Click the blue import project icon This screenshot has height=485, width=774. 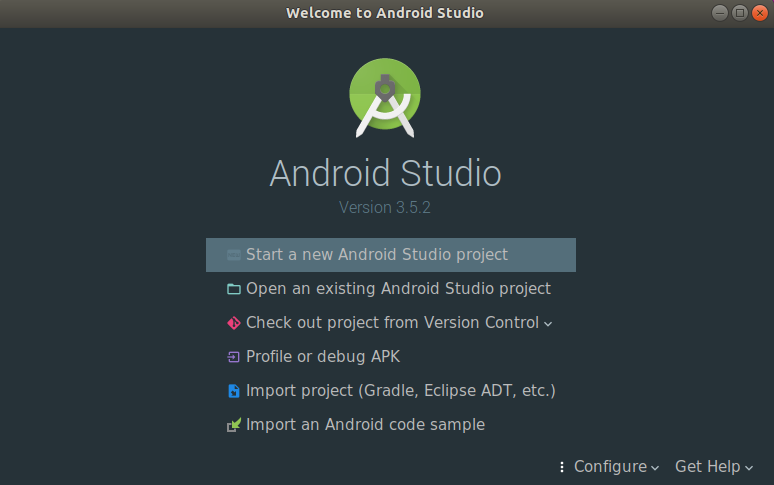coord(233,391)
